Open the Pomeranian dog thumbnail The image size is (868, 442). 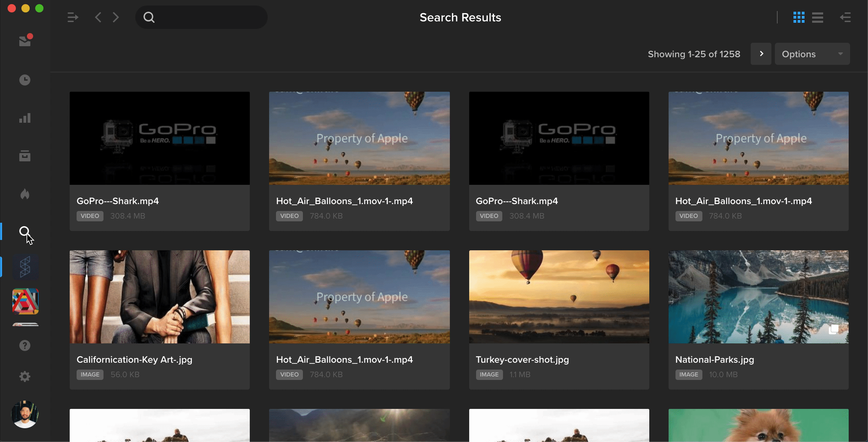(758, 425)
